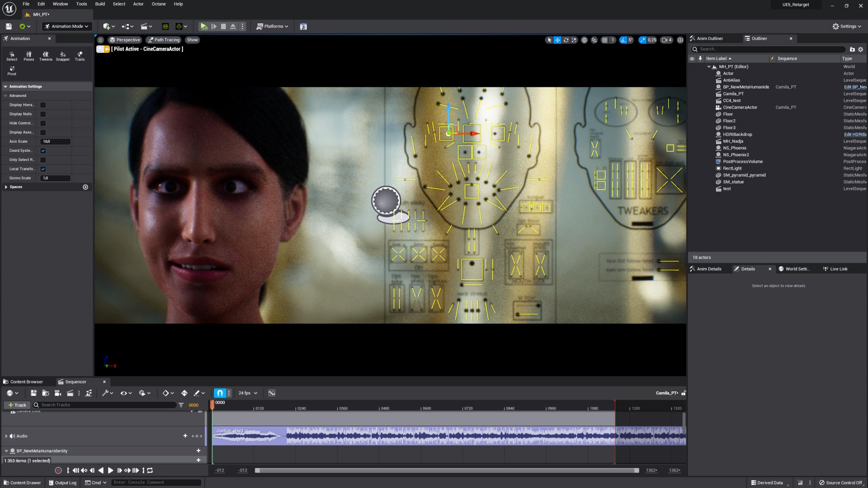
Task: Stop the play session
Action: pyautogui.click(x=223, y=26)
